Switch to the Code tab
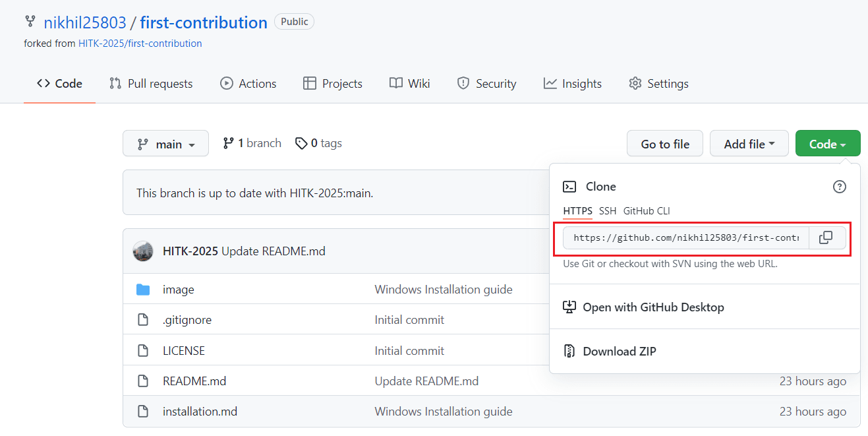The width and height of the screenshot is (868, 436). point(59,84)
